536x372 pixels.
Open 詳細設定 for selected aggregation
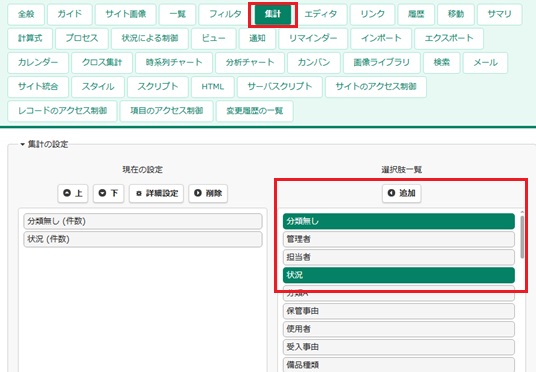156,194
